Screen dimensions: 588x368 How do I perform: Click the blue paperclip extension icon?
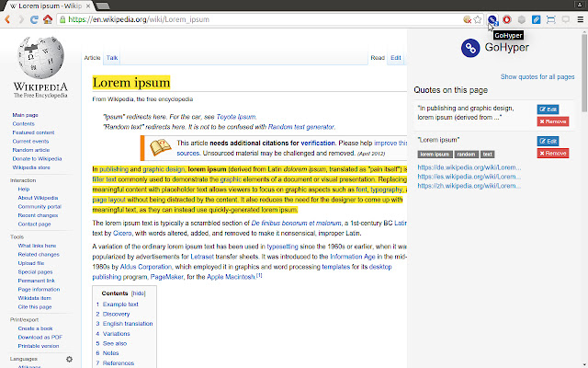coord(537,18)
